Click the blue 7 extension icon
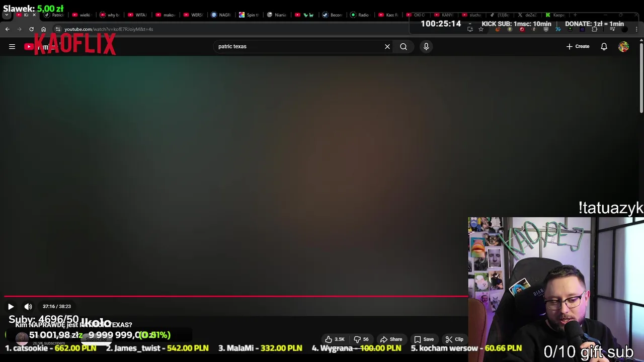The width and height of the screenshot is (644, 362). pyautogui.click(x=558, y=29)
